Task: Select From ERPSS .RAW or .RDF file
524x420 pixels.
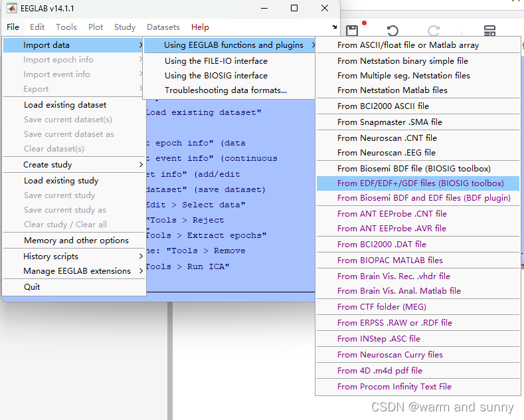Action: point(418,323)
